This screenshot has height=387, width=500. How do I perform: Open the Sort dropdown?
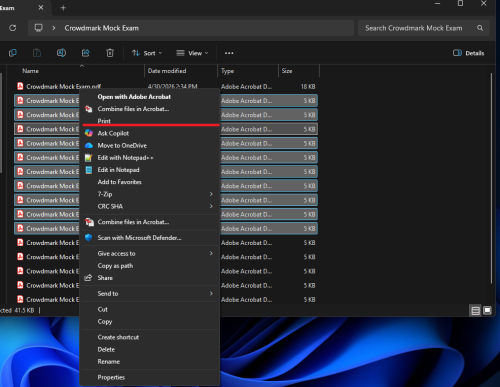[x=147, y=53]
